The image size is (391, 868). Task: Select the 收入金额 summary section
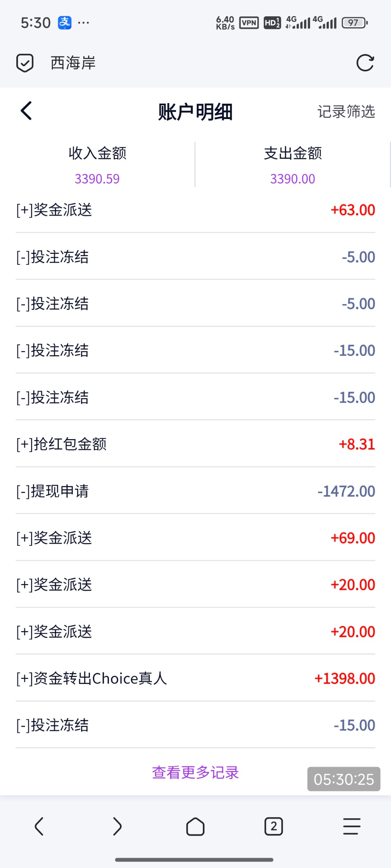point(97,165)
